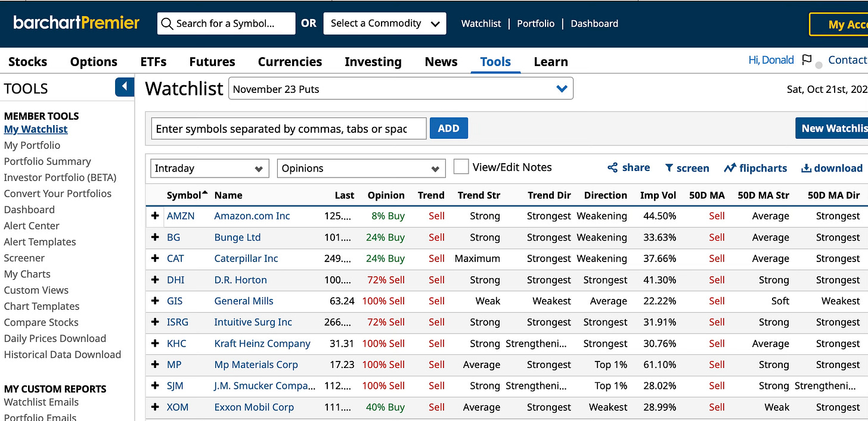Expand the ISRG row plus icon

155,322
